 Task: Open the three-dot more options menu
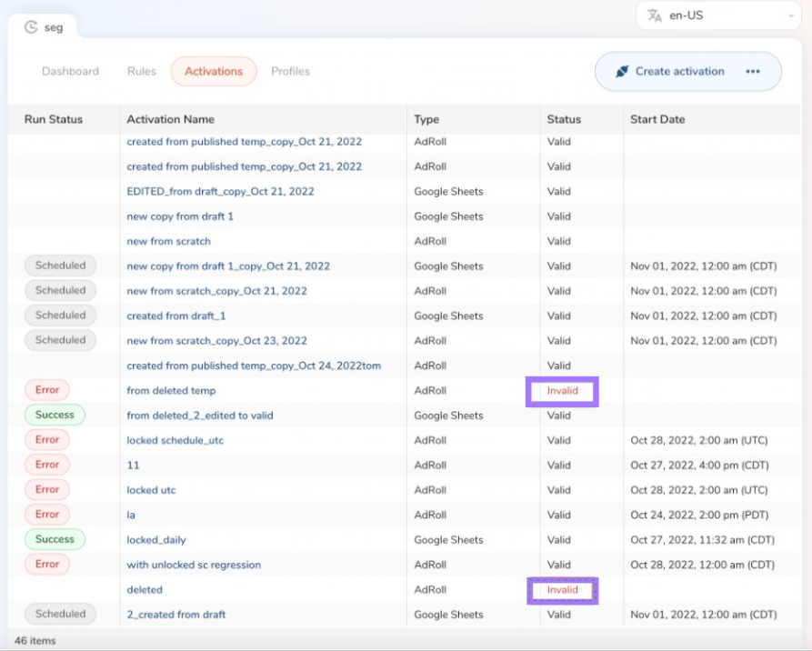tap(753, 72)
